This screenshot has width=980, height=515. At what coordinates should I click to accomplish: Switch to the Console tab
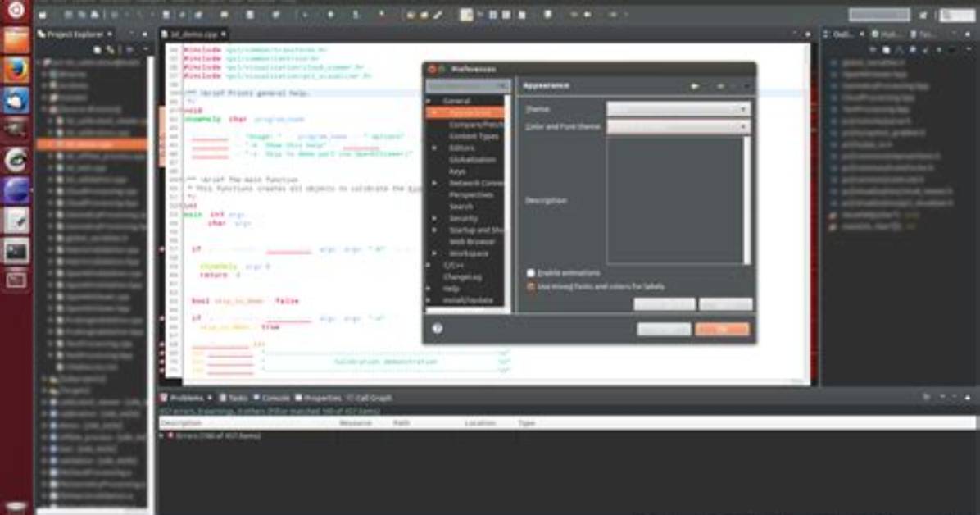271,398
